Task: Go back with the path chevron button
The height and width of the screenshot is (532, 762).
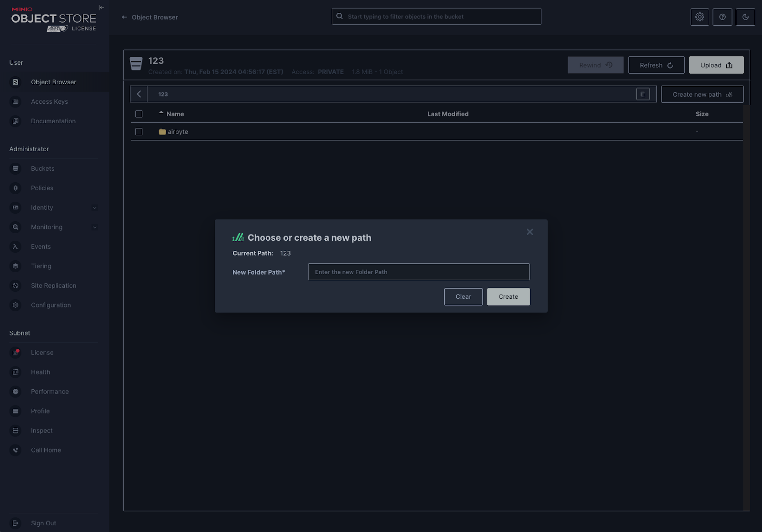Action: pos(139,94)
